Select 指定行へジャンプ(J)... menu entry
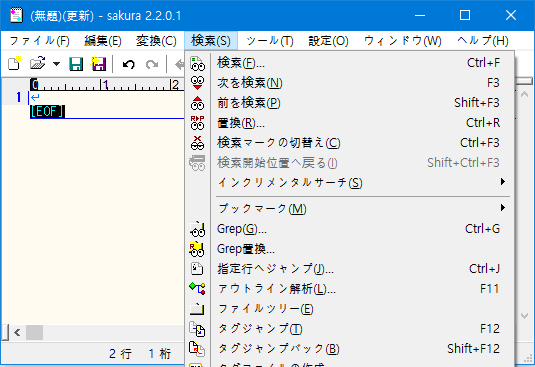This screenshot has width=535, height=367. (x=349, y=269)
